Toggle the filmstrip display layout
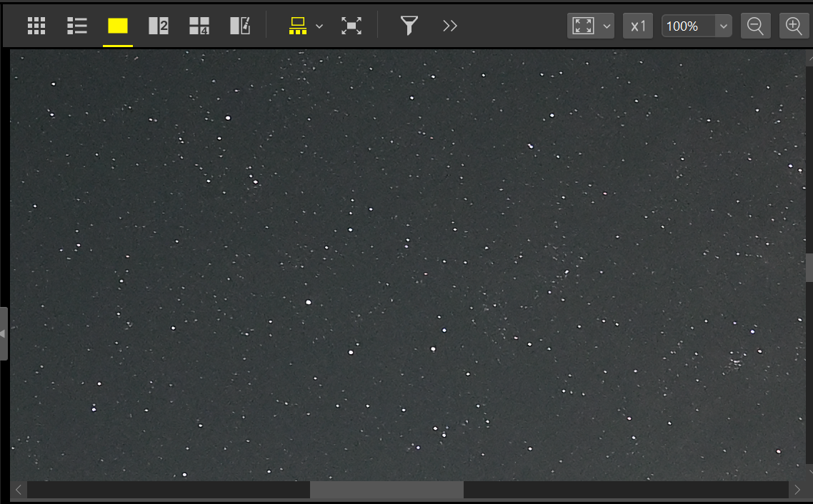 click(x=297, y=26)
